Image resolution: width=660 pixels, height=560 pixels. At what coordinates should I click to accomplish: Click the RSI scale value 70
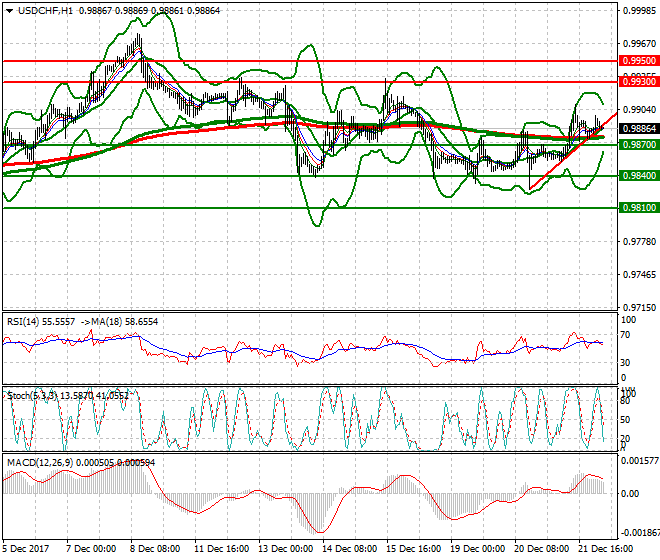tap(626, 335)
